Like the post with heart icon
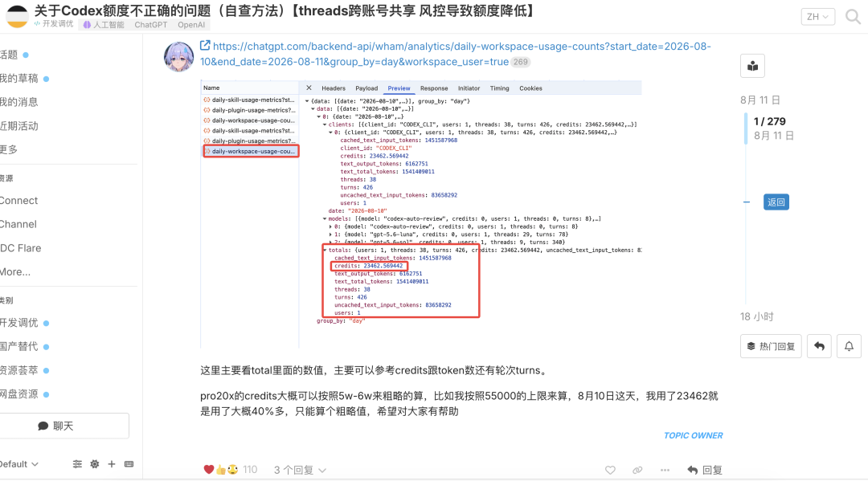This screenshot has height=481, width=868. click(x=610, y=470)
